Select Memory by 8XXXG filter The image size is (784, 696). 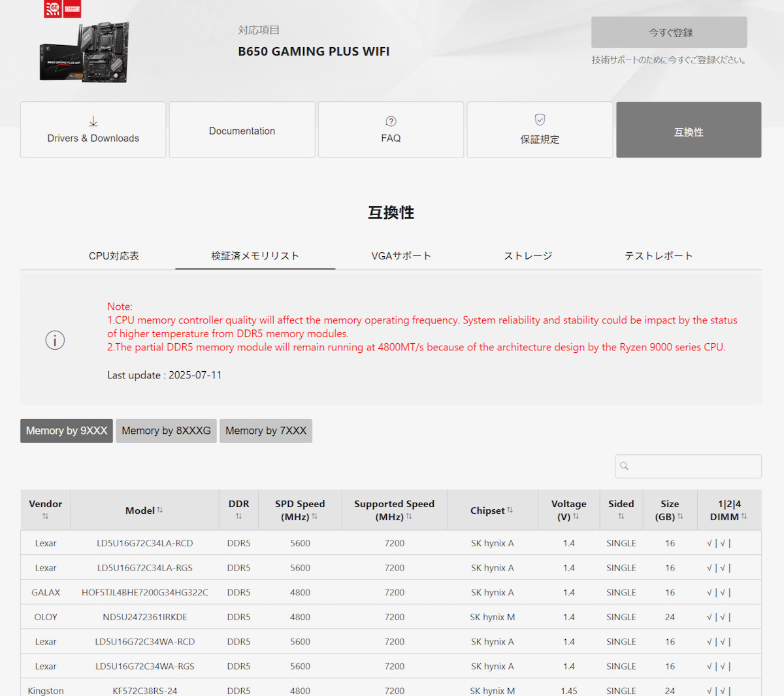click(x=166, y=431)
